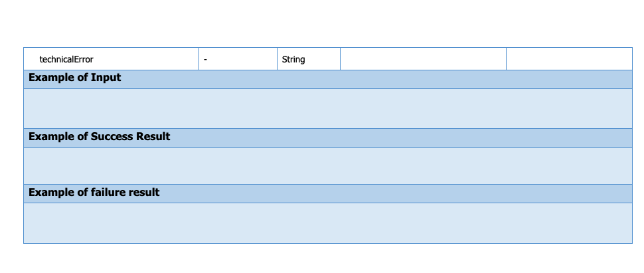This screenshot has width=644, height=273.
Task: Click the word "Input" in the first heading
Action: (x=106, y=78)
